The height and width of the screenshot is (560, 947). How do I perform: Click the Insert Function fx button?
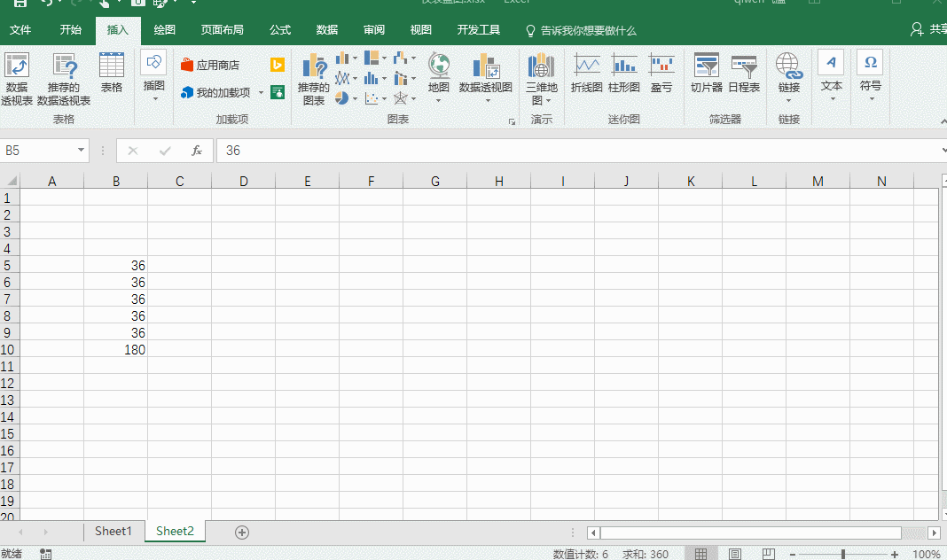(197, 151)
